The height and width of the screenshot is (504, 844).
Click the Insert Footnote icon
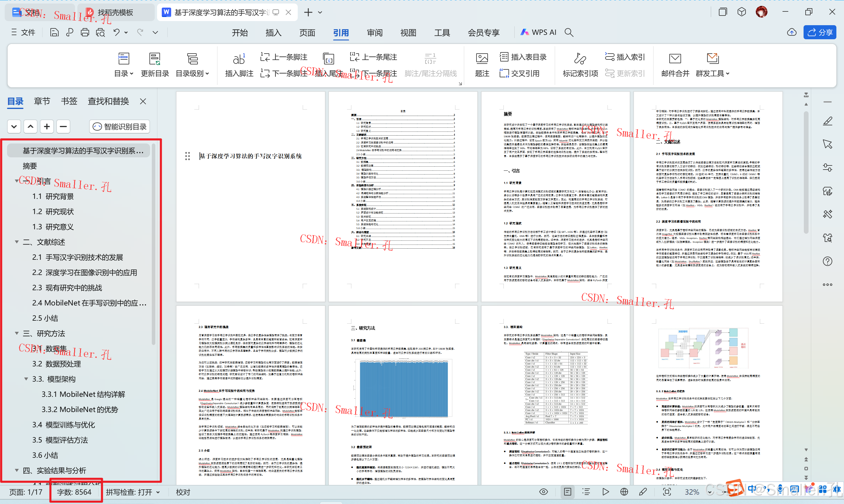tap(239, 59)
